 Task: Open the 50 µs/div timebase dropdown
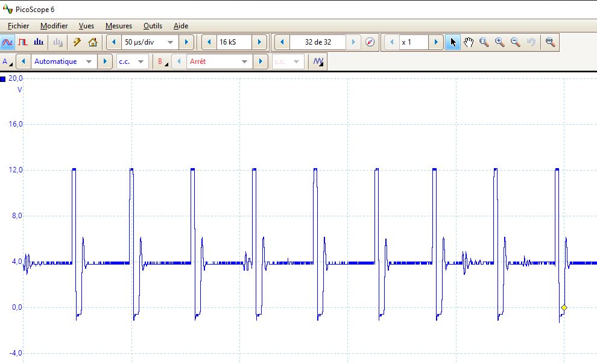point(150,42)
